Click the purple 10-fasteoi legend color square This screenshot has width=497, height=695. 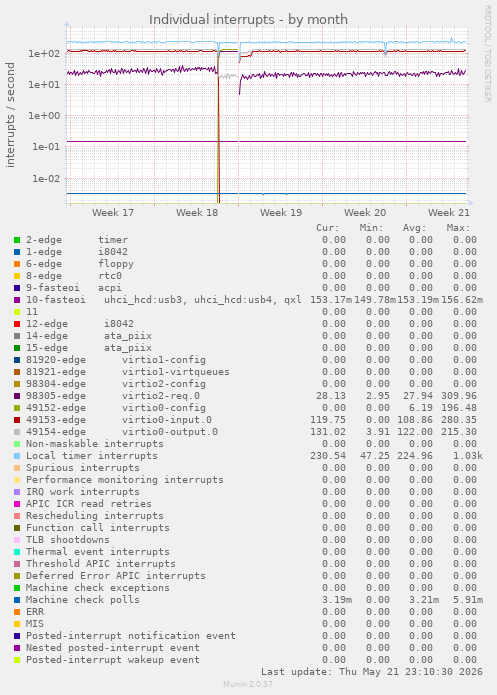[x=17, y=300]
